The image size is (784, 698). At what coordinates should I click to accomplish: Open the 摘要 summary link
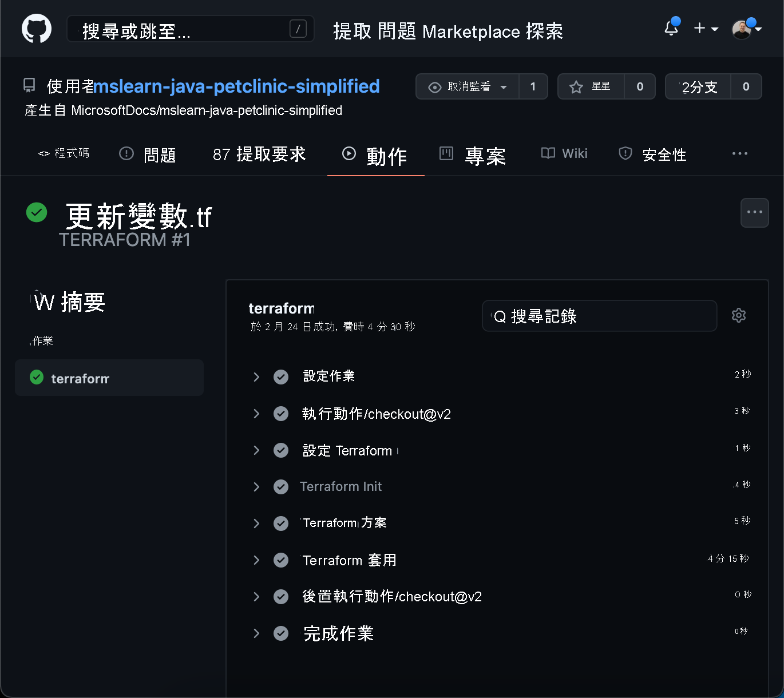pos(69,302)
